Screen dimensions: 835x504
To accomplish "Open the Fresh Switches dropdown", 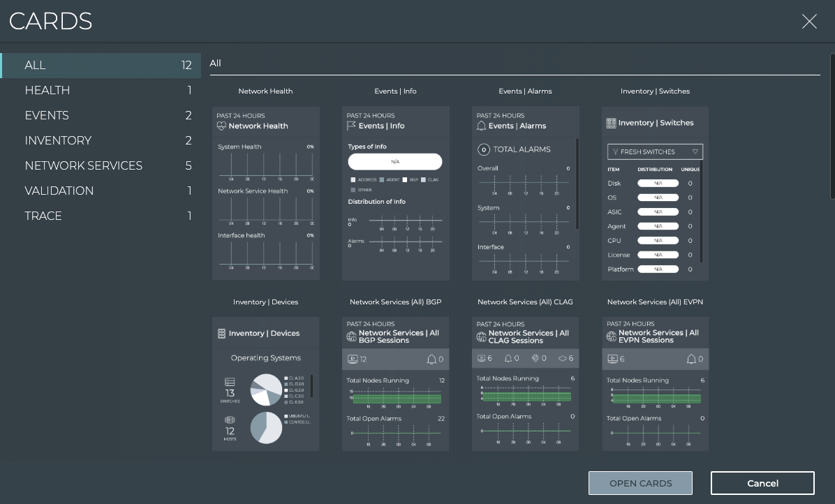I will 654,151.
